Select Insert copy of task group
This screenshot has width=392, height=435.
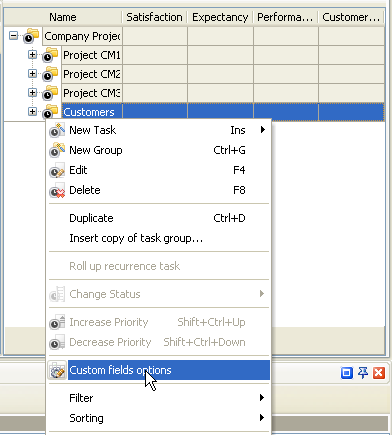158,238
